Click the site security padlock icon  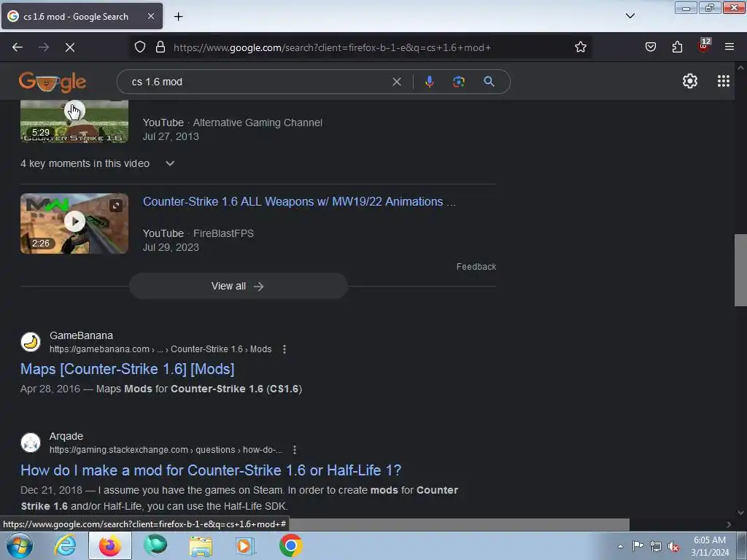[x=160, y=47]
